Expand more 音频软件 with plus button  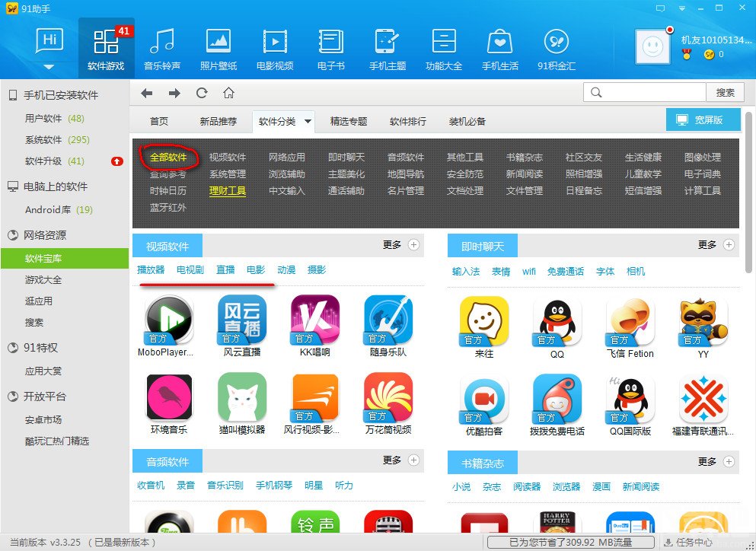(413, 460)
